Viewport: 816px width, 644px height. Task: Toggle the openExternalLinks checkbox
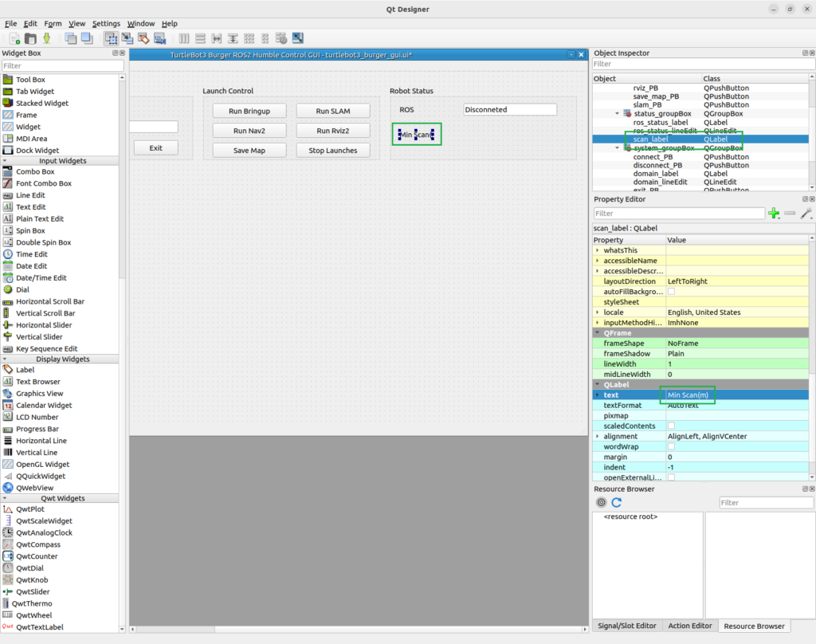pyautogui.click(x=671, y=477)
